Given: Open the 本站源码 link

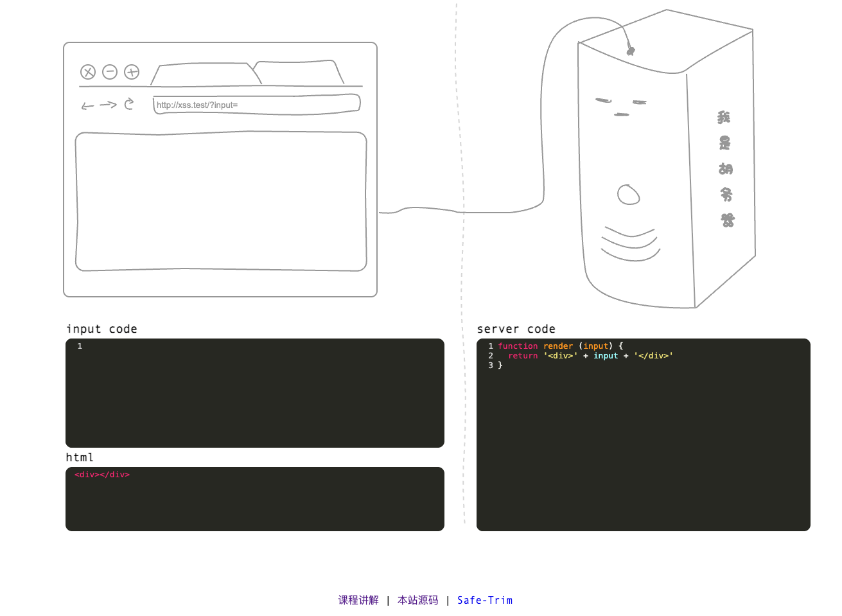Looking at the screenshot, I should 417,600.
